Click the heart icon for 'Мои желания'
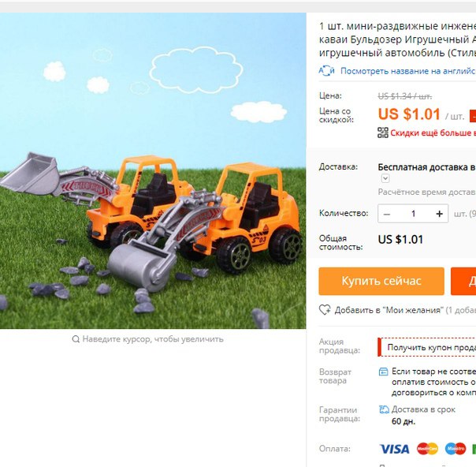The width and height of the screenshot is (476, 467). [x=325, y=309]
